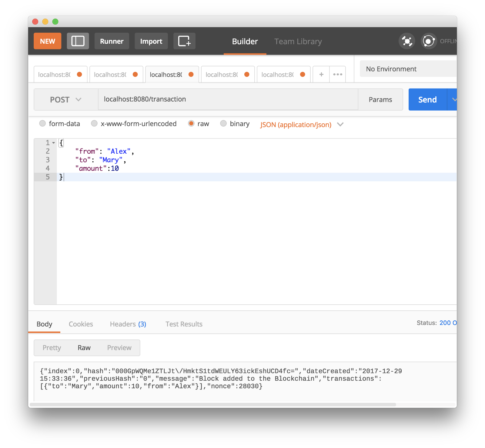The image size is (485, 448).
Task: Select the binary body option
Action: click(223, 123)
